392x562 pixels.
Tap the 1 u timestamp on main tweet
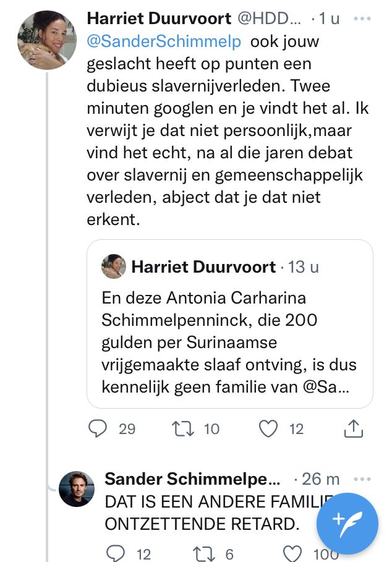328,19
